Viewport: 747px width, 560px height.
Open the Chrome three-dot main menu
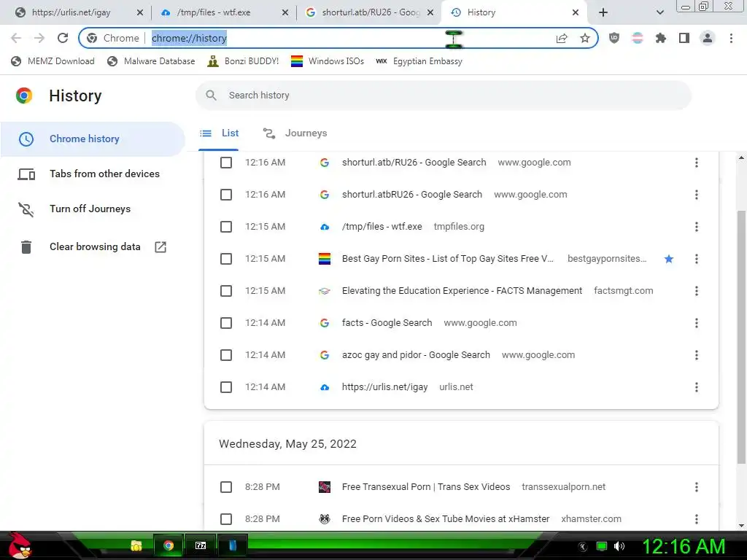point(731,38)
